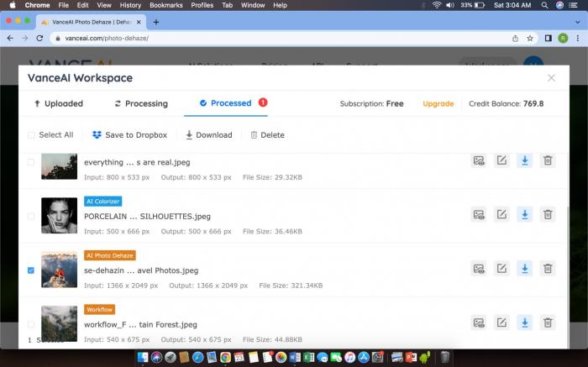Switch to the Processing tab
This screenshot has height=367, width=588.
[141, 103]
